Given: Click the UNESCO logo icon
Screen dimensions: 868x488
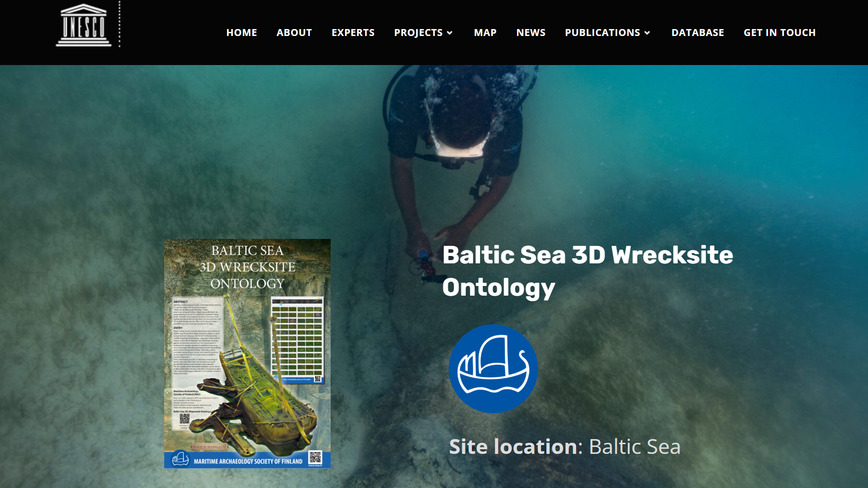Looking at the screenshot, I should click(83, 25).
